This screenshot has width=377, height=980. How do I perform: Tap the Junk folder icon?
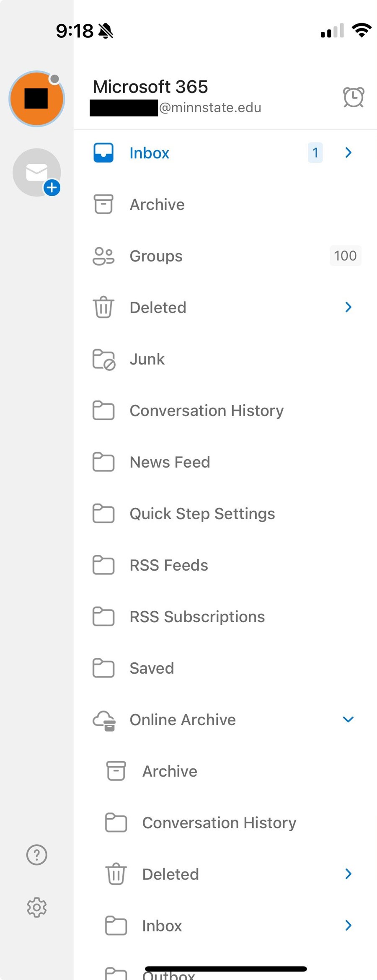click(103, 359)
